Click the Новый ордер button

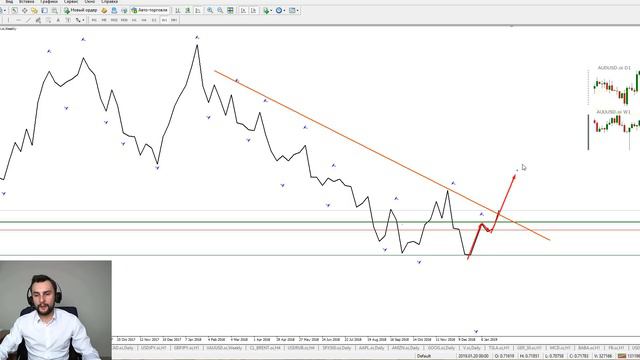[80, 10]
